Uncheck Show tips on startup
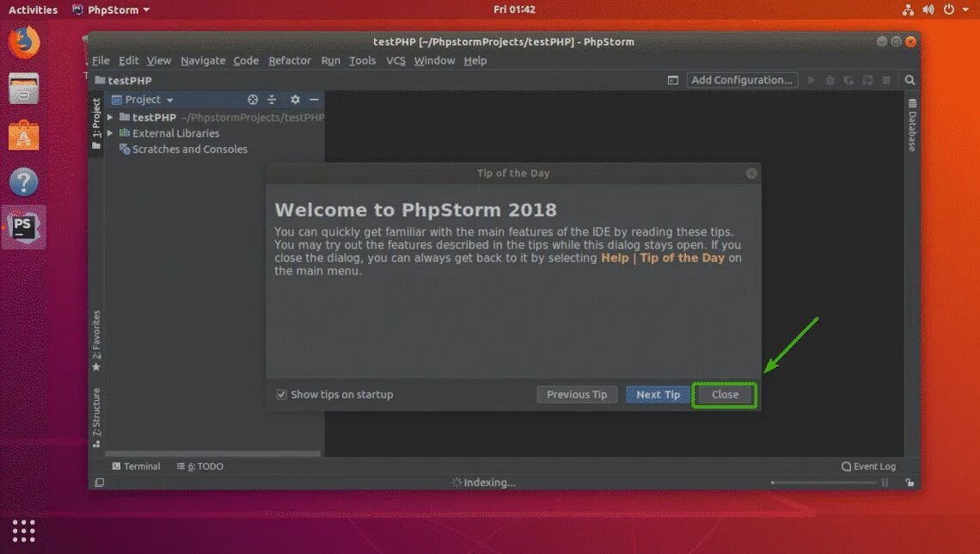 [x=282, y=395]
